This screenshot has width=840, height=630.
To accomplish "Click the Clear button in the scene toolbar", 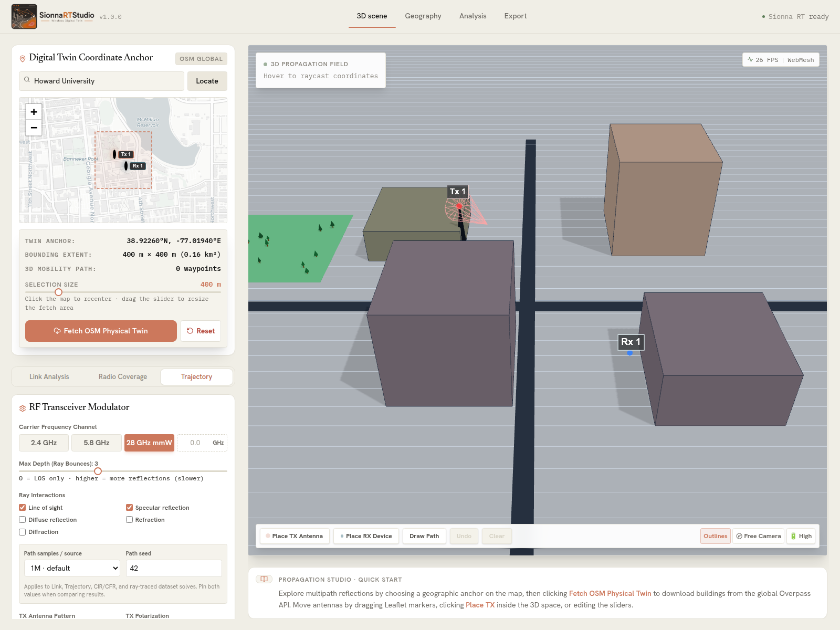I will point(497,536).
